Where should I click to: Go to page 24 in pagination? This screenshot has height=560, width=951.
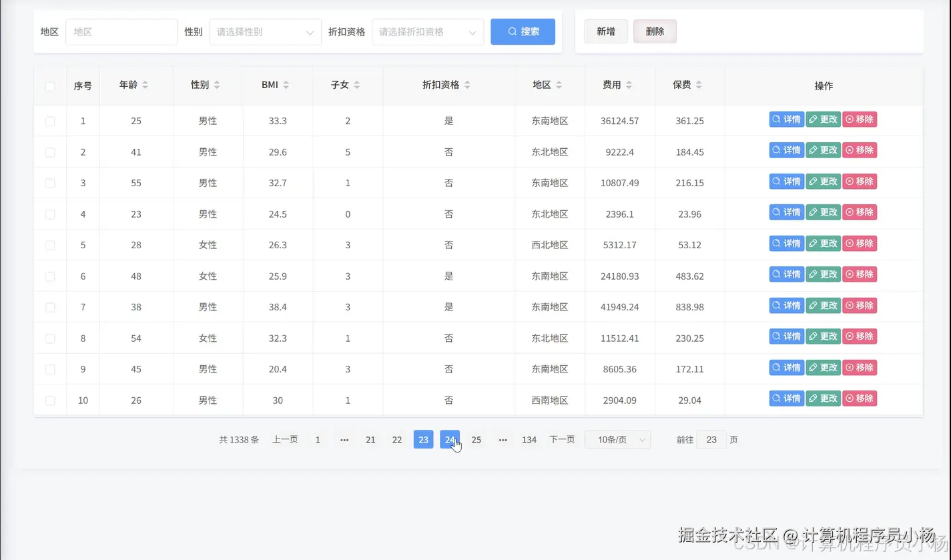click(x=450, y=440)
